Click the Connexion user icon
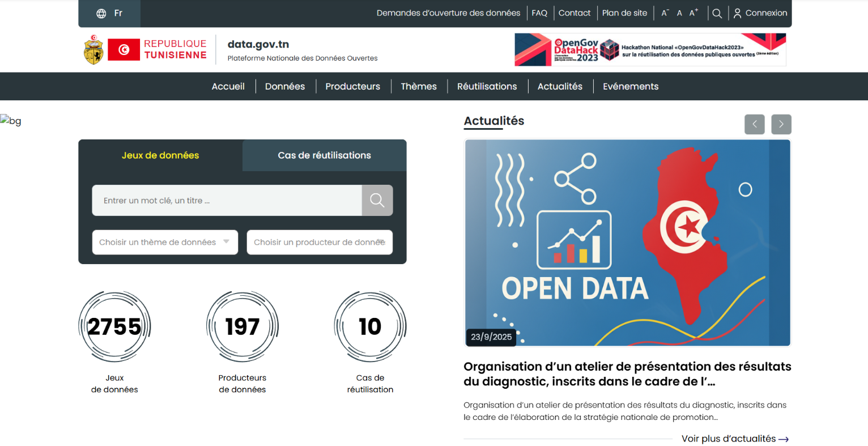Viewport: 868px width, 446px height. click(x=737, y=14)
